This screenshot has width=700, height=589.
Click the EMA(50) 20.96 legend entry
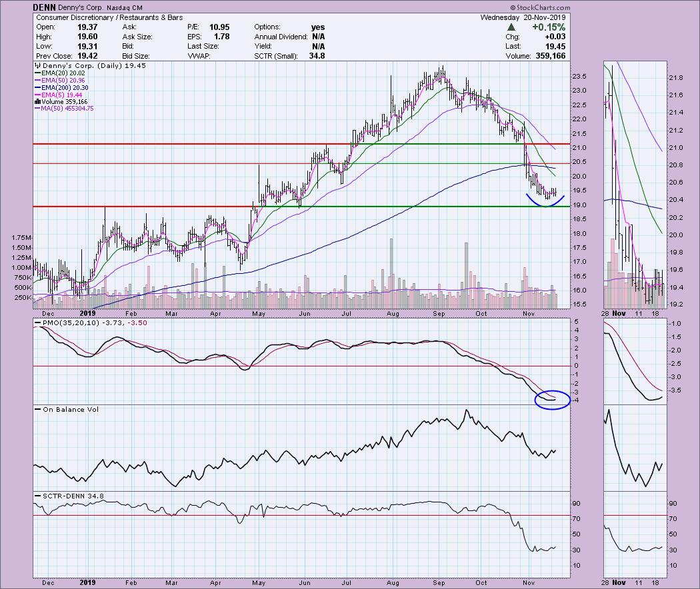pyautogui.click(x=60, y=81)
